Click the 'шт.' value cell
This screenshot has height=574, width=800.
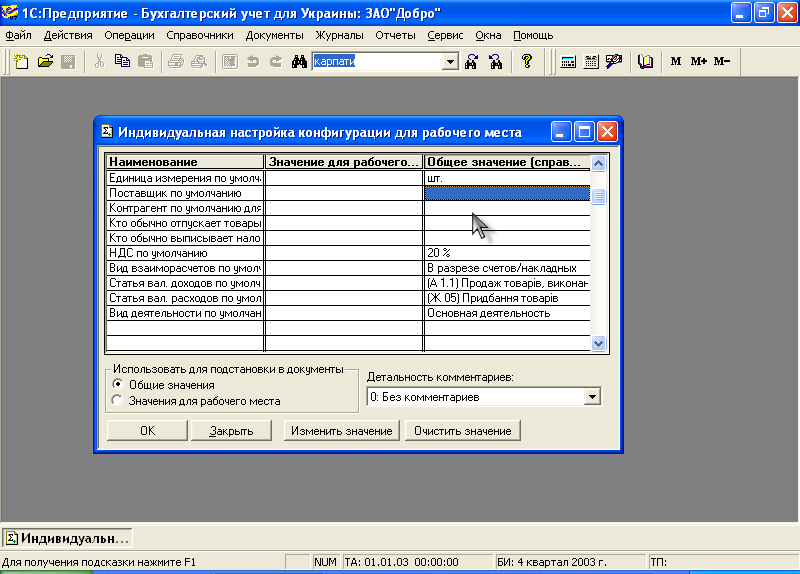[x=507, y=178]
